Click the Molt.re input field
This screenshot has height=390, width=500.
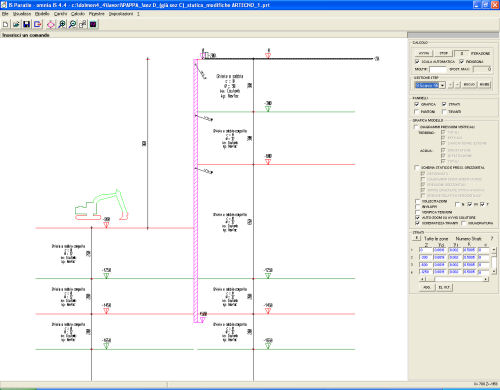(438, 69)
